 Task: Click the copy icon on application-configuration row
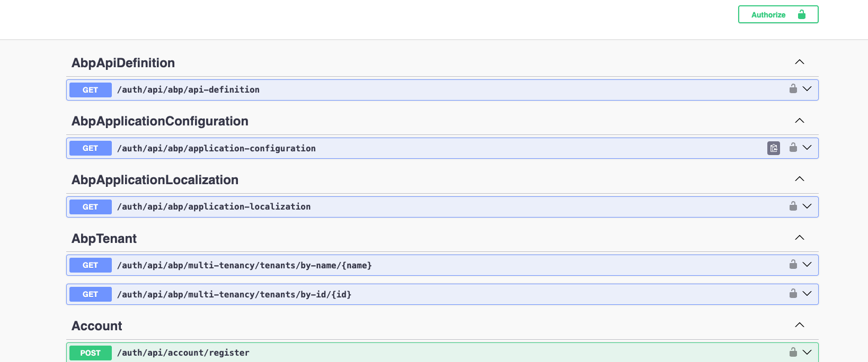coord(773,148)
